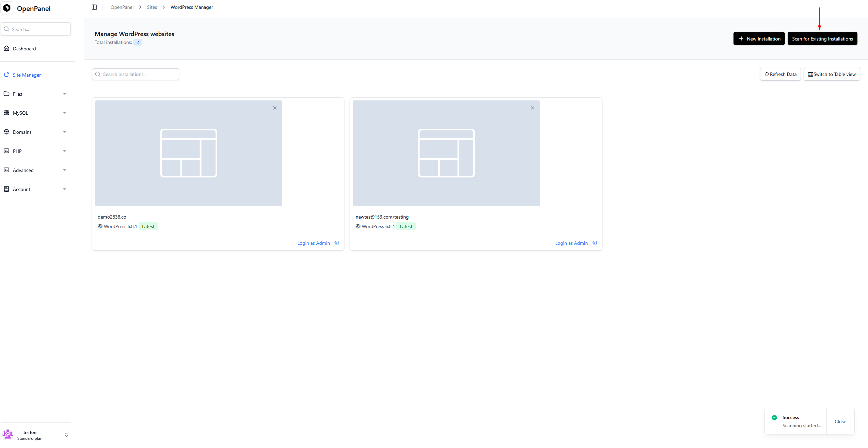Expand the Advanced menu arrow
Viewport: 868px width, 448px height.
65,170
